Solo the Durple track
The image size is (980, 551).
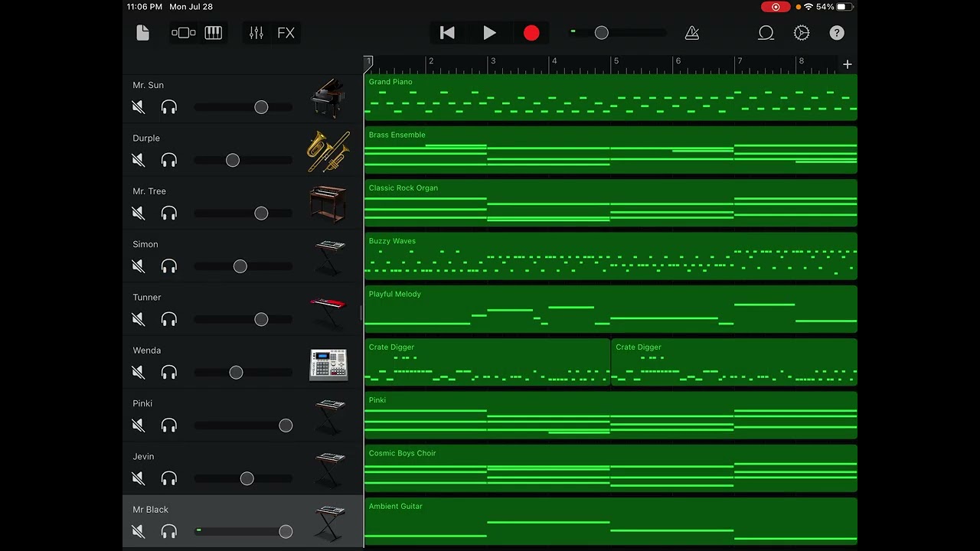tap(169, 160)
